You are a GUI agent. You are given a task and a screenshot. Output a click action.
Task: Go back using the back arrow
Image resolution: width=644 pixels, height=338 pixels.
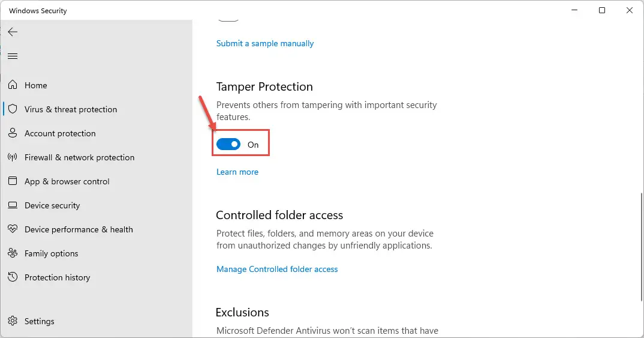pos(13,32)
